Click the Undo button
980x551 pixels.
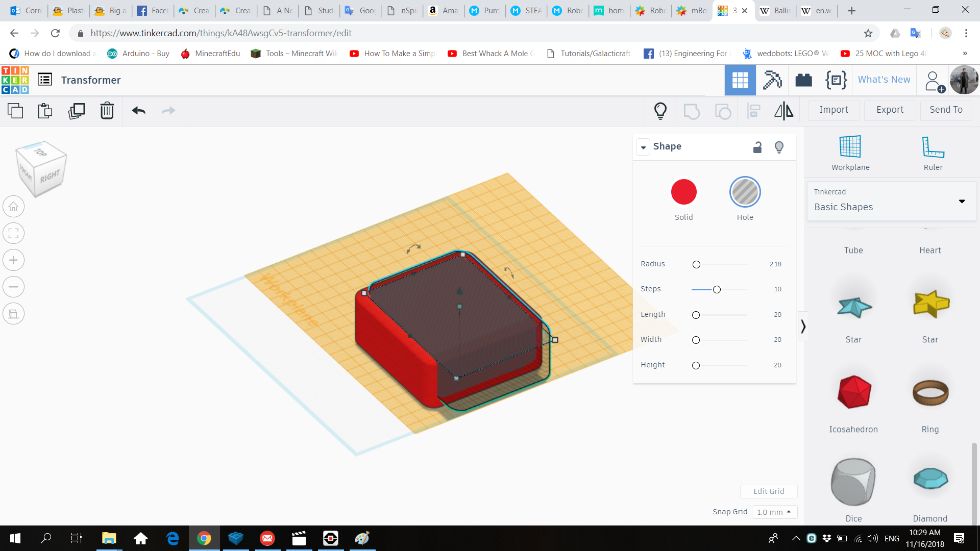click(x=139, y=110)
